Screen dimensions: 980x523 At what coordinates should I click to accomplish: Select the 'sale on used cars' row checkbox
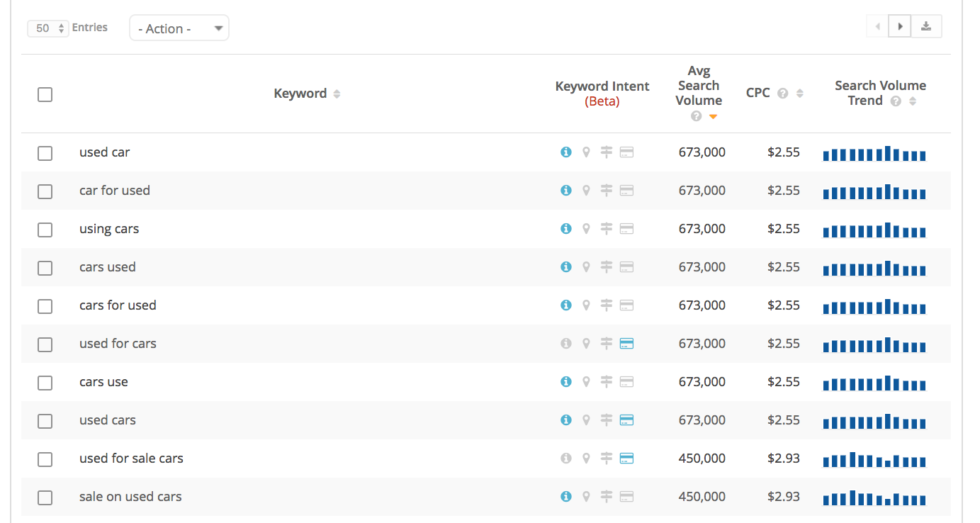(x=45, y=497)
